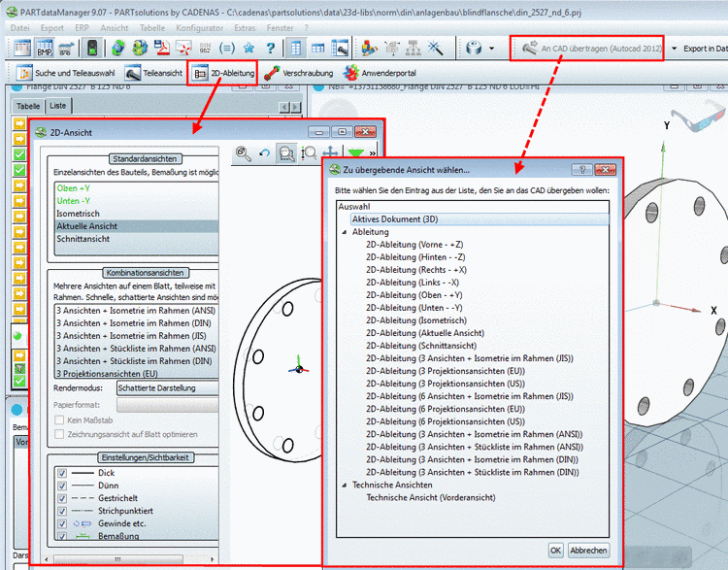The height and width of the screenshot is (570, 728).
Task: Click the PDF mail envelope icon in toolbar
Action: point(183,48)
